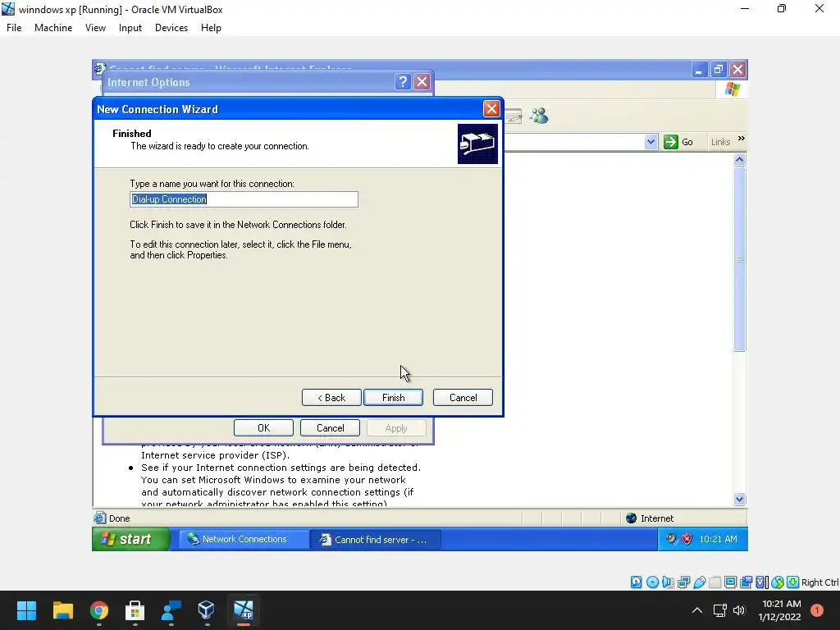840x630 pixels.
Task: Click XP tray clock 10:21 AM
Action: (x=718, y=539)
